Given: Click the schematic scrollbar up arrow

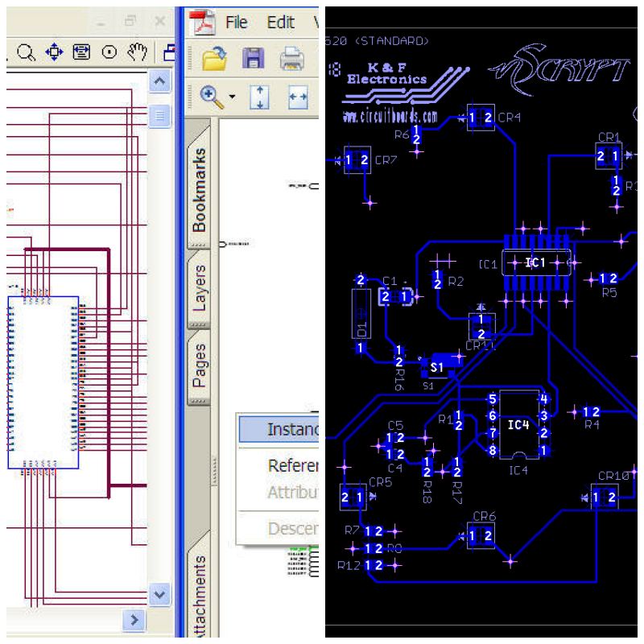Looking at the screenshot, I should pos(159,81).
